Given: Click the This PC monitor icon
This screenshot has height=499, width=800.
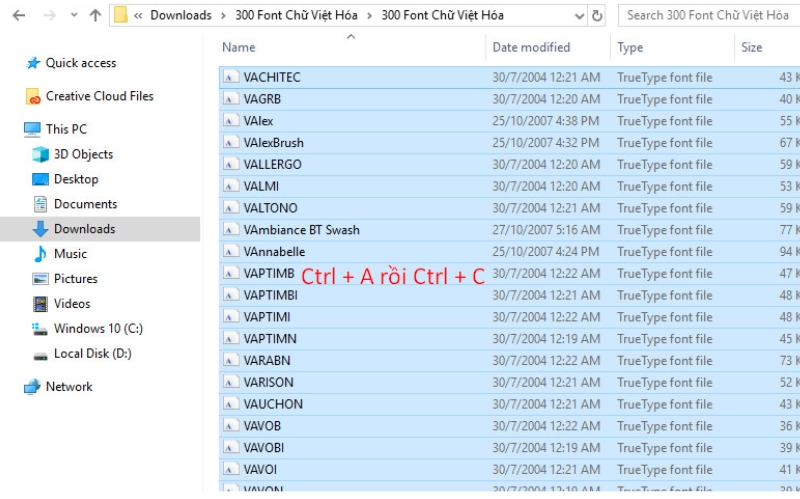Looking at the screenshot, I should (x=32, y=130).
